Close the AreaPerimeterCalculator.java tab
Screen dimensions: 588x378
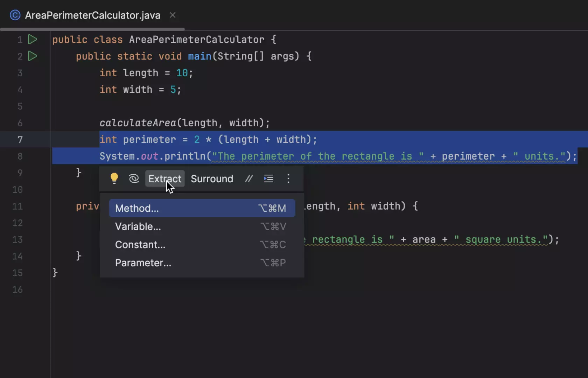[x=172, y=15]
